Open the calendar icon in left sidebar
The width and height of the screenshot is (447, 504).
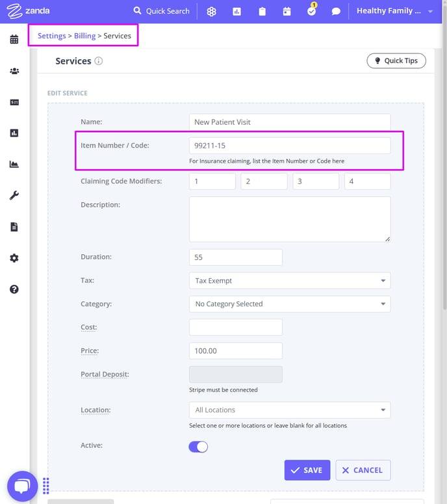(x=14, y=39)
